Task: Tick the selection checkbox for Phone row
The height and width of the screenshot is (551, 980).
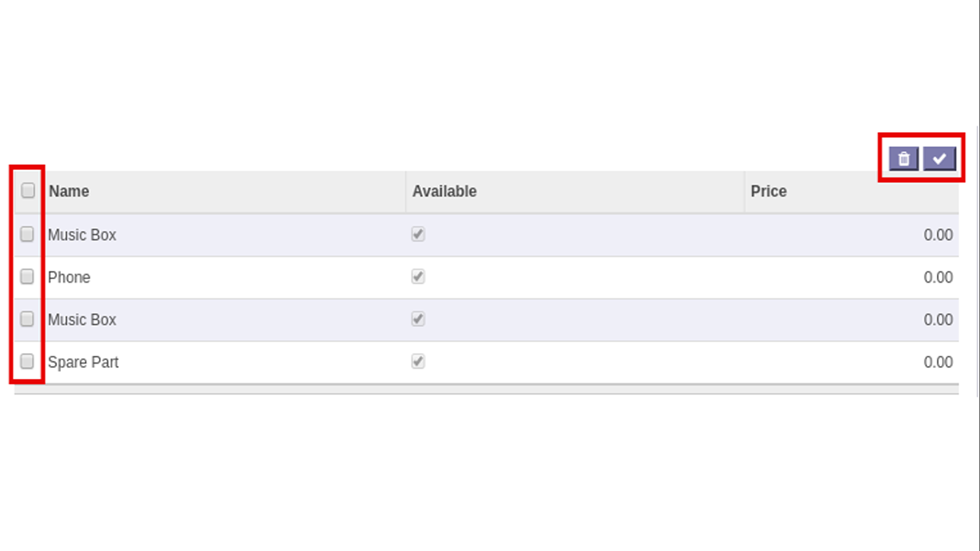Action: (27, 276)
